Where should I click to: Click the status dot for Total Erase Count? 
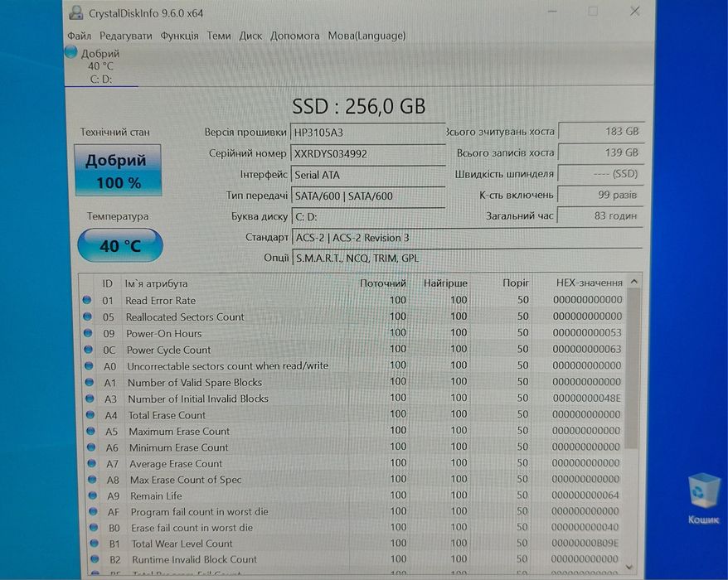[x=90, y=415]
